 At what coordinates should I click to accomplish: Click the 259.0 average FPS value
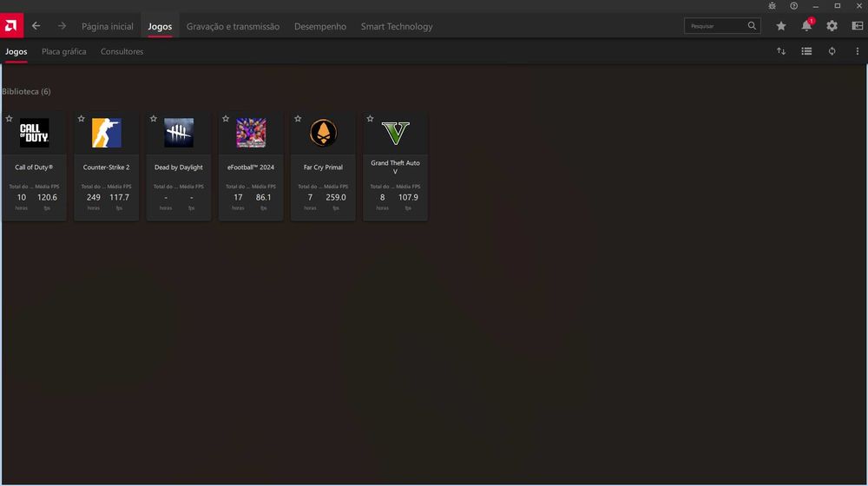pos(336,197)
